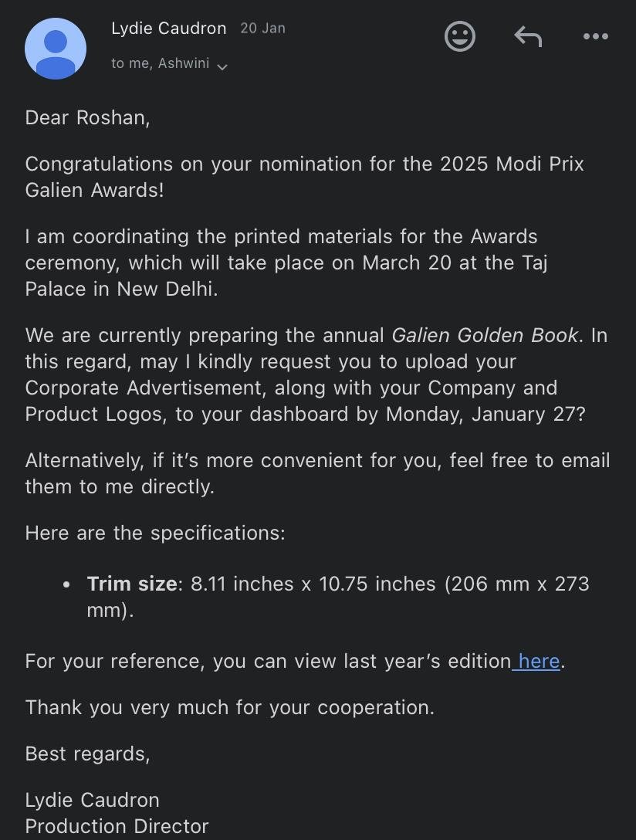Tap the 'Dear Roshan,' greeting line
The height and width of the screenshot is (840, 636).
88,118
